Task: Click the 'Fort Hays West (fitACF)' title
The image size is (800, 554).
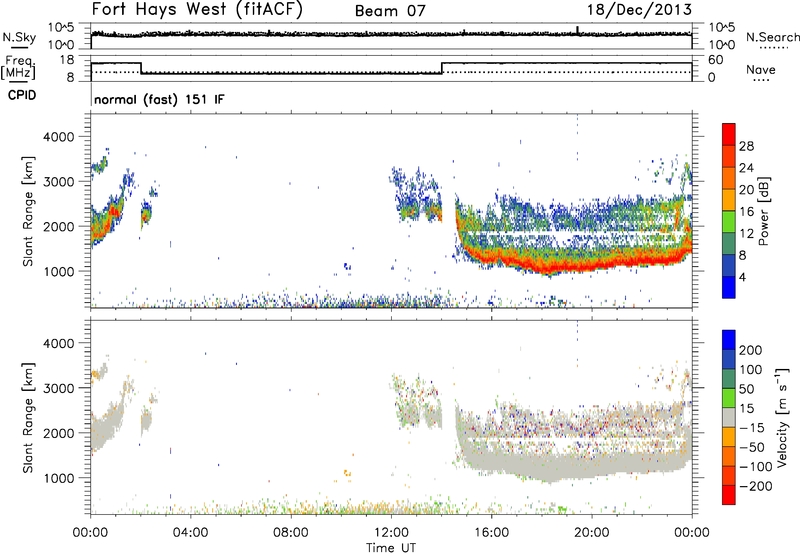Action: pyautogui.click(x=197, y=9)
